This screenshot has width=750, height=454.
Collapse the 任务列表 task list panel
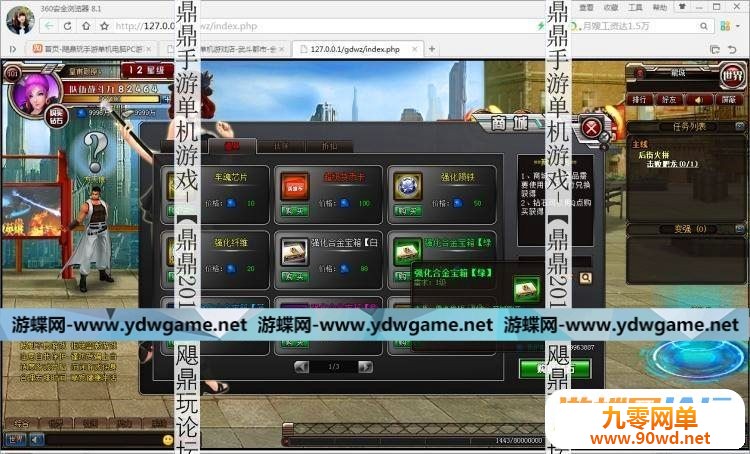coord(739,126)
